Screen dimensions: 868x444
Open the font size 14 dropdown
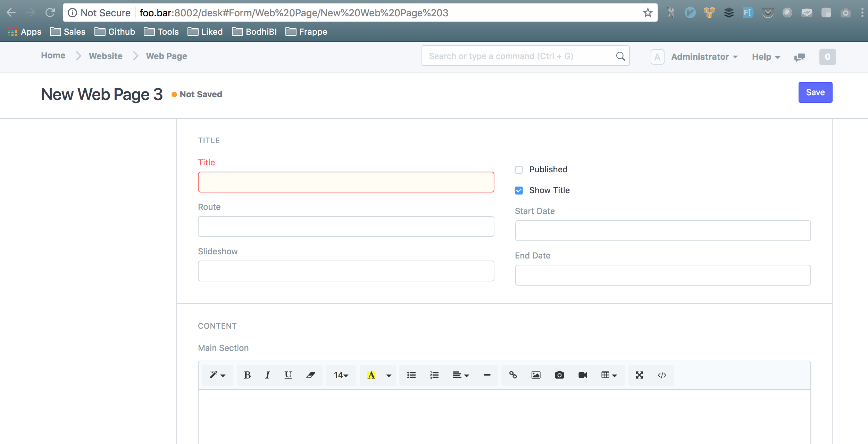341,375
